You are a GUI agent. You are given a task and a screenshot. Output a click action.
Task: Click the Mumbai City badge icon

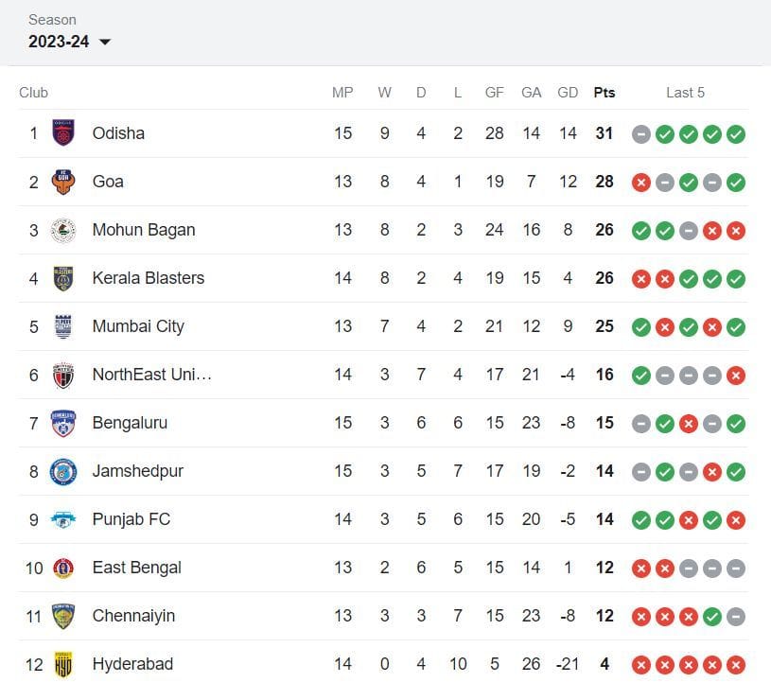(x=62, y=326)
